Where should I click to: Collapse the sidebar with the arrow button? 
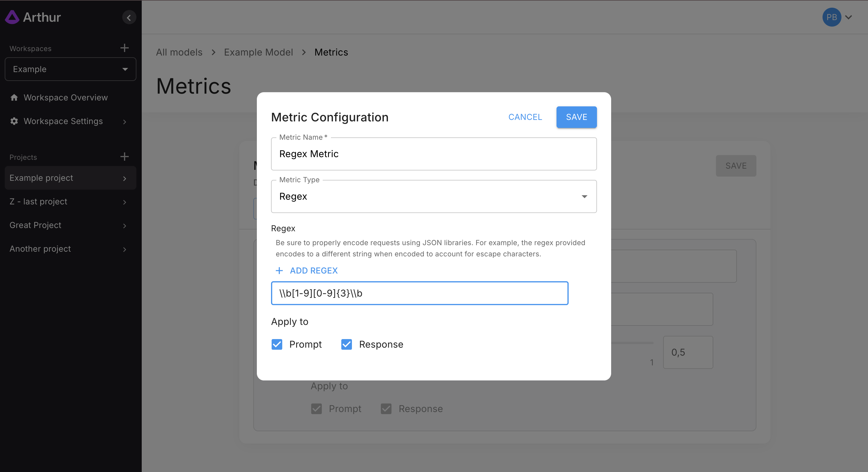click(129, 17)
